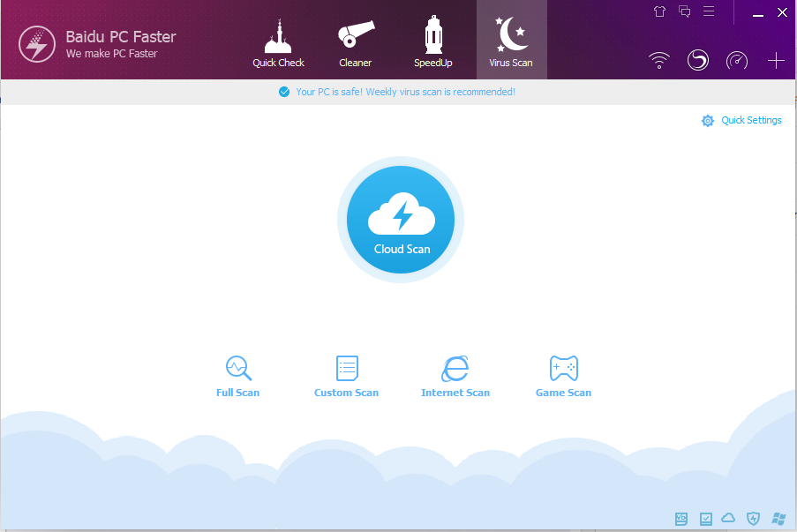Viewport: 797px width, 532px height.
Task: Open the Quick Check tab
Action: (278, 44)
